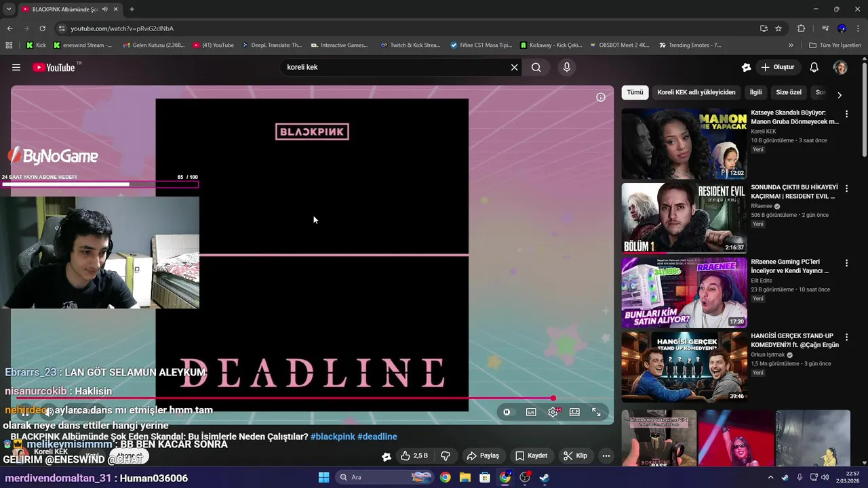Open the more actions ellipsis under video
868x488 pixels.
point(606,455)
